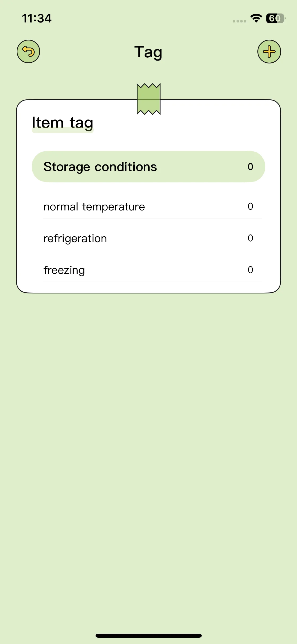Tap the plus icon to add tag
The image size is (297, 644).
(x=269, y=51)
